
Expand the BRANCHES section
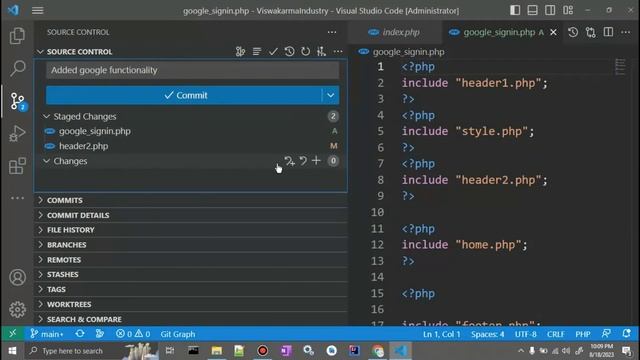click(191, 245)
